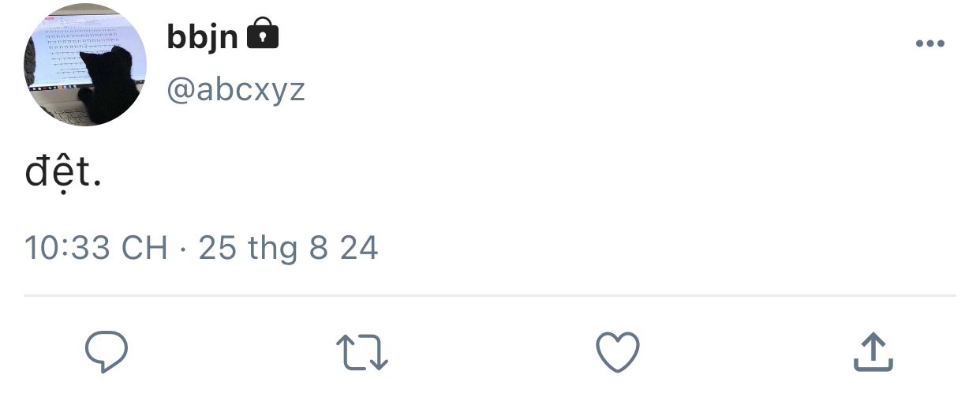
Task: Retweet the post using the arrows icon
Action: point(362,352)
